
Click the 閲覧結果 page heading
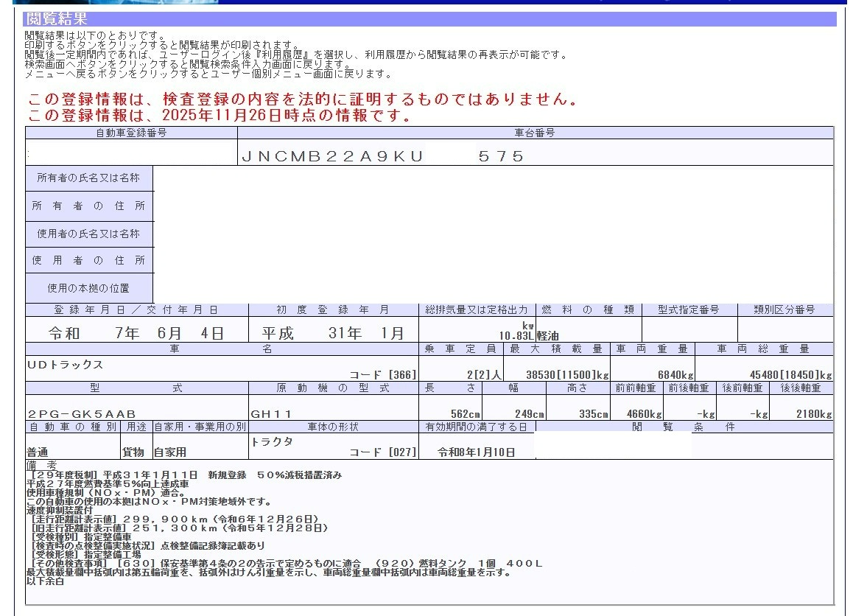pyautogui.click(x=56, y=19)
